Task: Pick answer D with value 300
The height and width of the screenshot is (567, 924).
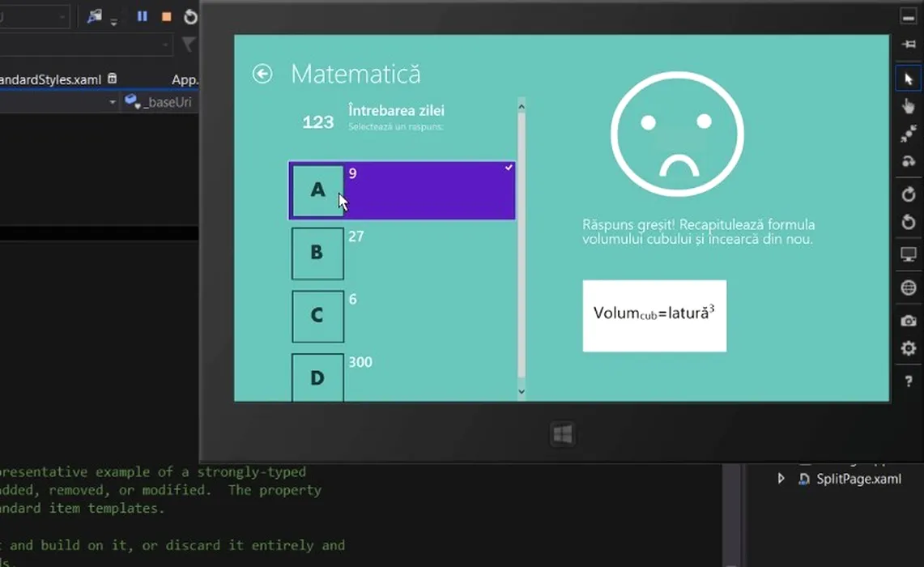Action: [x=317, y=377]
